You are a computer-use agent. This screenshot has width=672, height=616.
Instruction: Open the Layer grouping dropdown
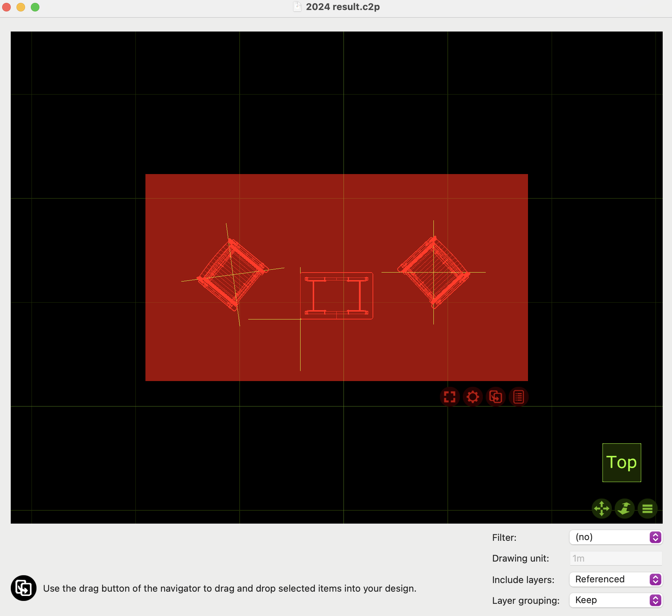(x=615, y=600)
